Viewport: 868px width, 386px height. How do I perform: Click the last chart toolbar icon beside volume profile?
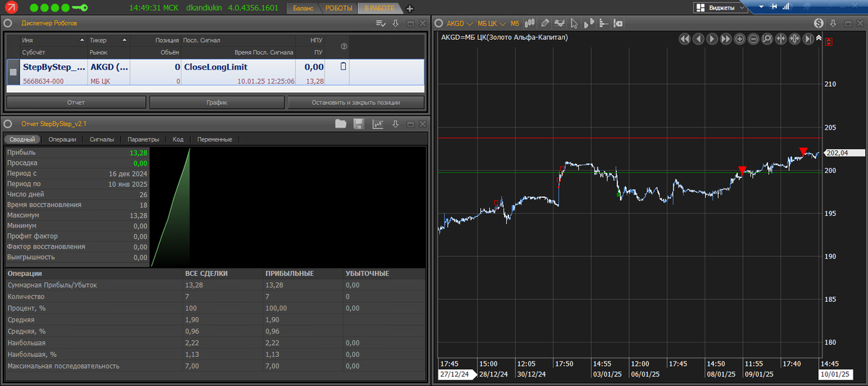[x=618, y=23]
